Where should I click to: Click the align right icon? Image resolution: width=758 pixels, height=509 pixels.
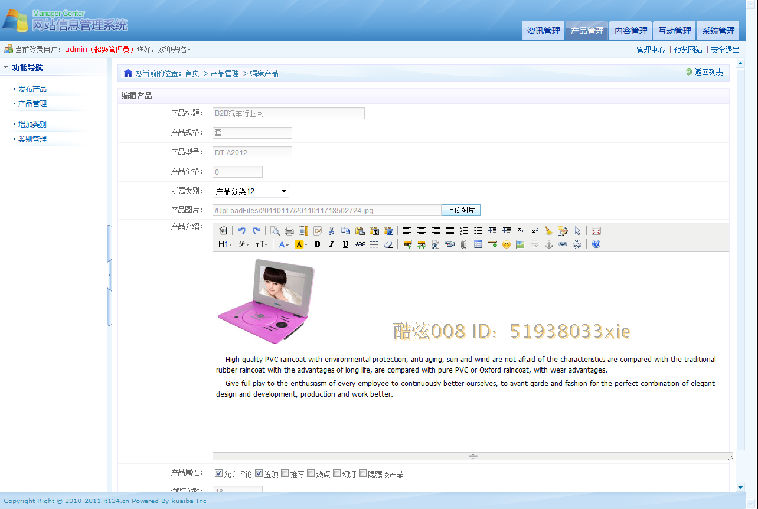tap(436, 231)
